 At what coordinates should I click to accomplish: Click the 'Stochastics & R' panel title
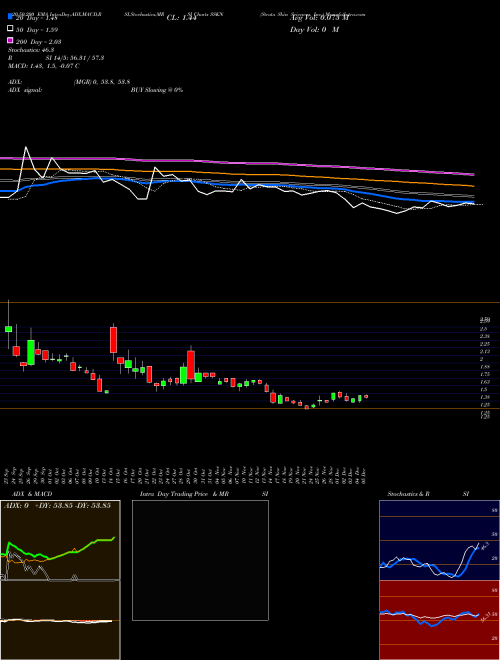pyautogui.click(x=409, y=494)
